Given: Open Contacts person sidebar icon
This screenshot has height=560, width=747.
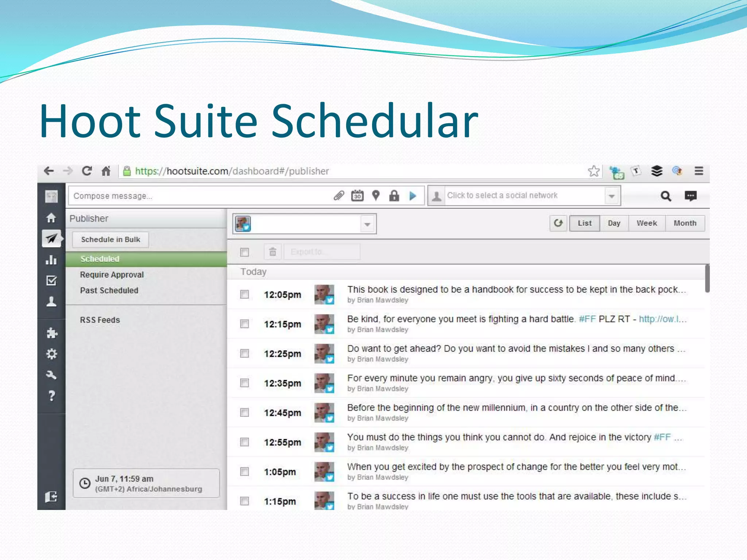Looking at the screenshot, I should coord(51,302).
